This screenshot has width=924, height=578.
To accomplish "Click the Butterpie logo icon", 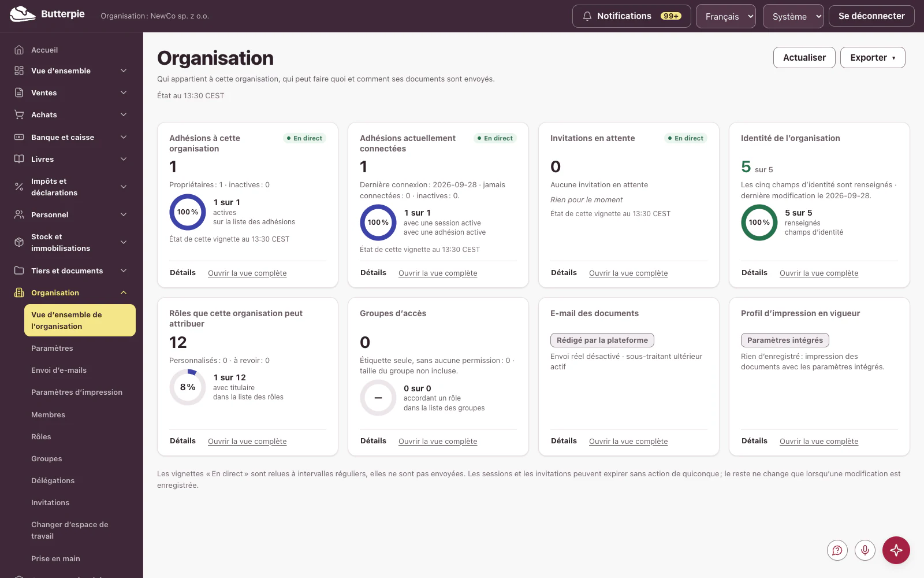I will point(23,14).
